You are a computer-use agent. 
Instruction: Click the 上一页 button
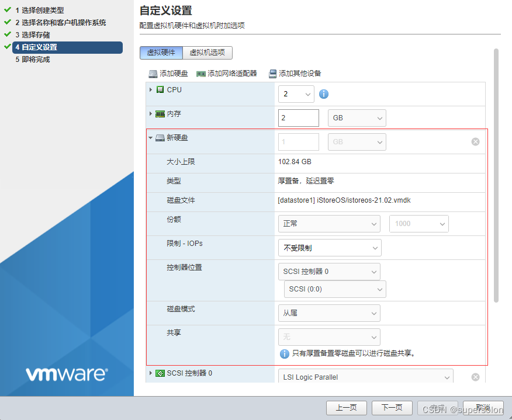347,408
